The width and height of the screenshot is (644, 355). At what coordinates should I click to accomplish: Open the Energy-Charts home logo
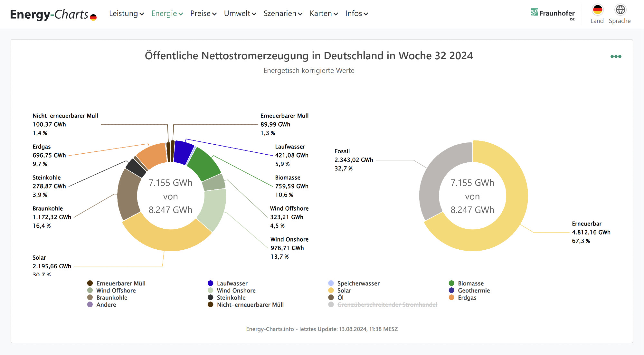click(53, 14)
